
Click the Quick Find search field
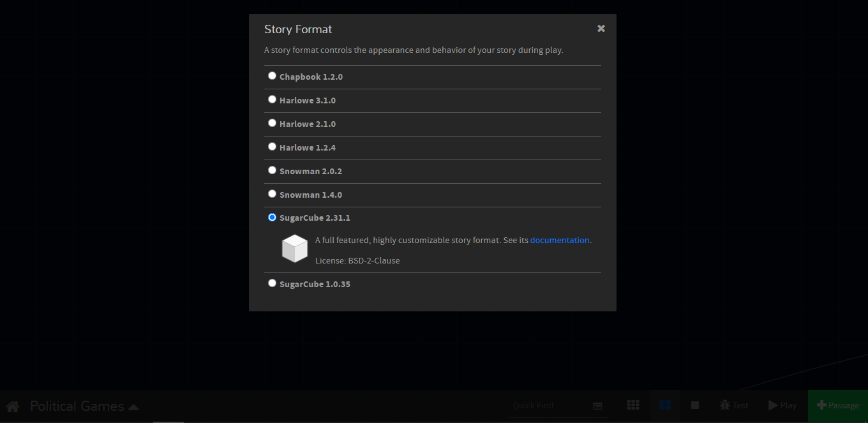pos(550,406)
